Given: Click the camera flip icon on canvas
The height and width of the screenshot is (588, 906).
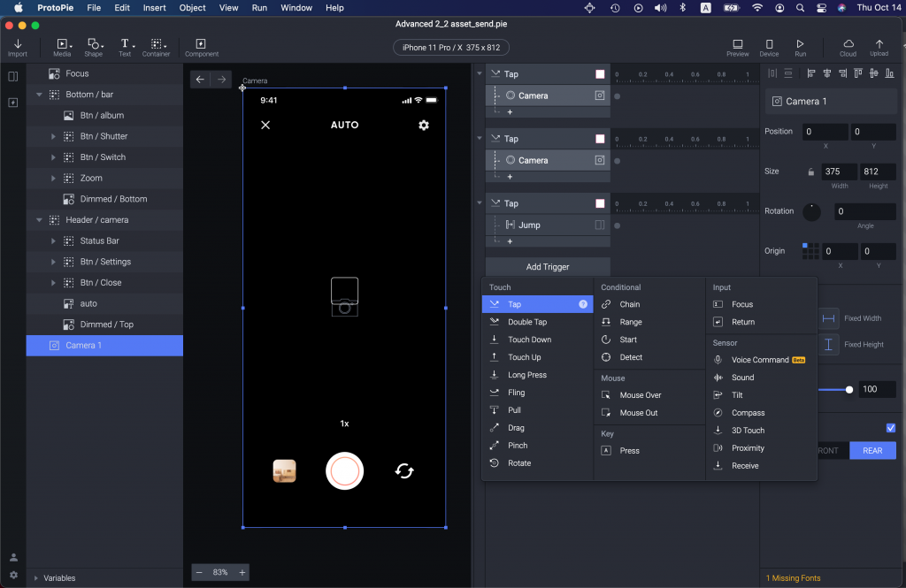Looking at the screenshot, I should [x=404, y=471].
